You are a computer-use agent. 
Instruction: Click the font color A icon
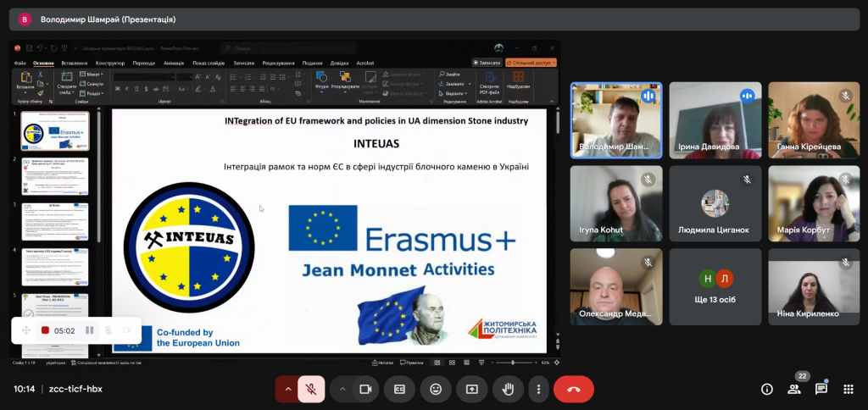click(213, 89)
